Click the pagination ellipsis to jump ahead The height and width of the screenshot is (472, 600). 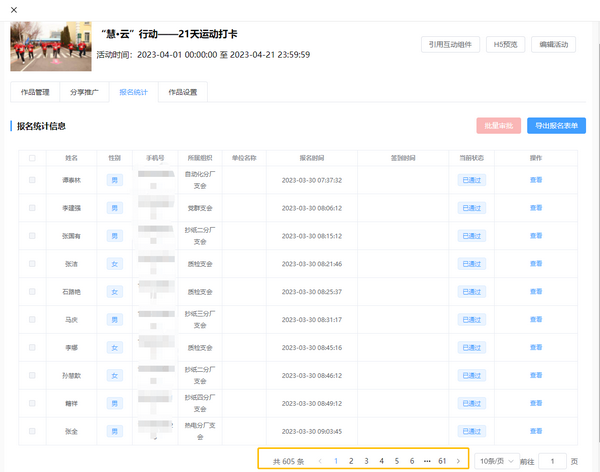pos(426,461)
